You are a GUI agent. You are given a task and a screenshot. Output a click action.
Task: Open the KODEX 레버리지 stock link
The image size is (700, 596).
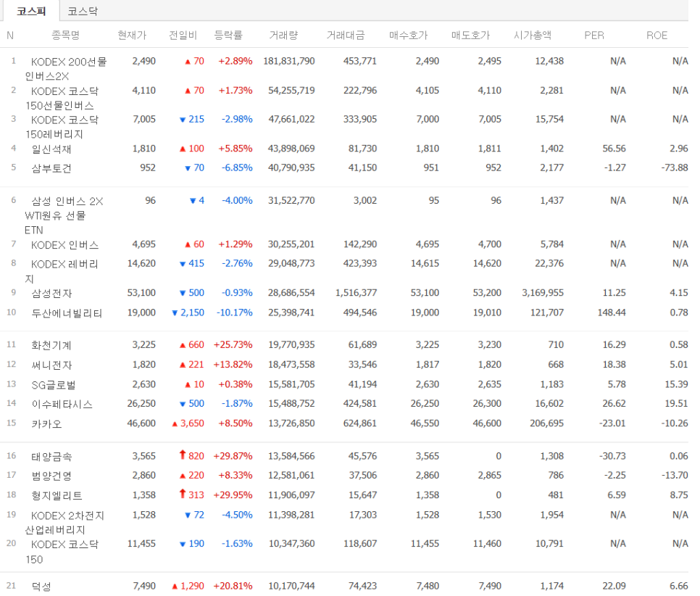[x=62, y=271]
